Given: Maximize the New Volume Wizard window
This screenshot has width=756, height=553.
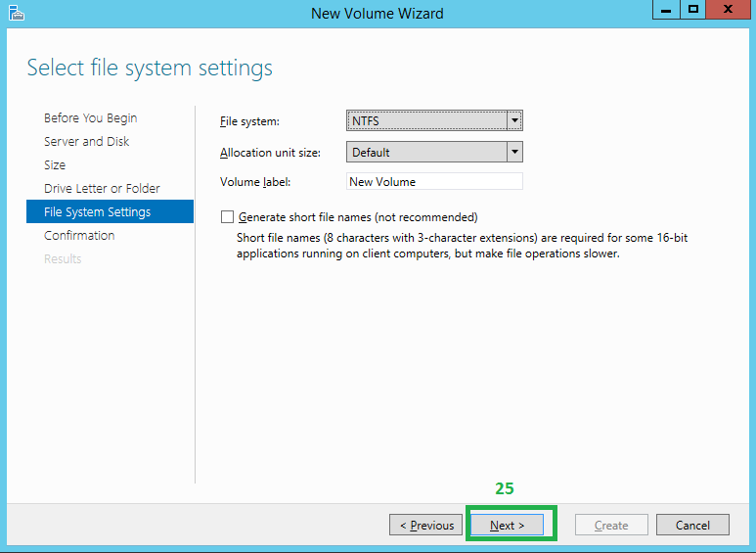Looking at the screenshot, I should tap(693, 10).
